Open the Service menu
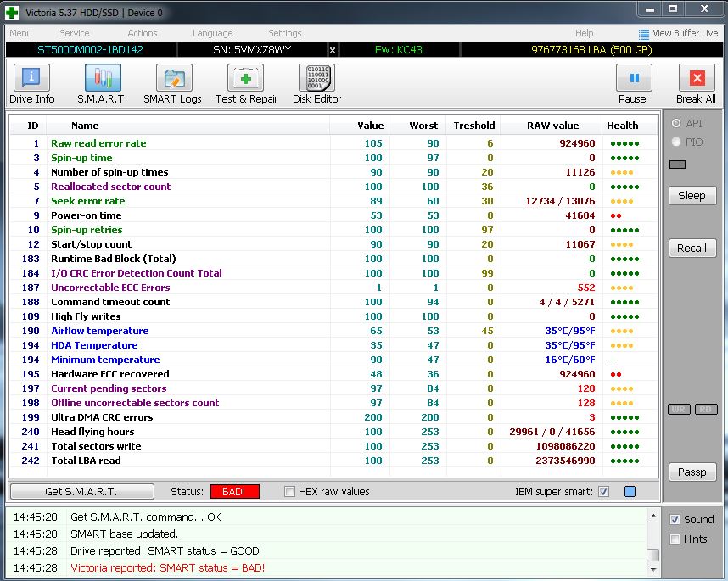728x581 pixels. [x=75, y=33]
